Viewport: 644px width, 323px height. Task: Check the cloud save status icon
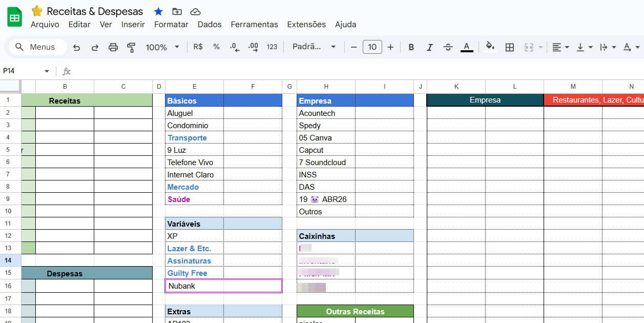click(x=195, y=11)
